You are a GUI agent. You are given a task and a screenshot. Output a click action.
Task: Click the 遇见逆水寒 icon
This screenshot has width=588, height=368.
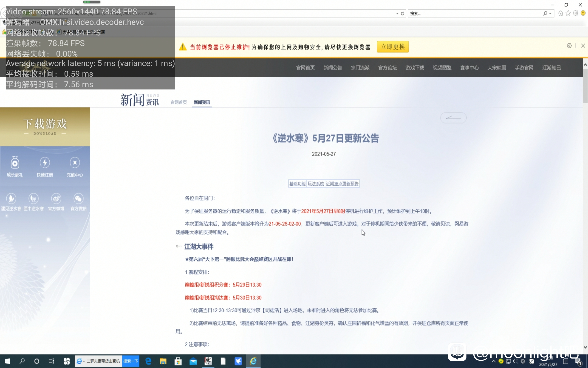[x=11, y=198]
